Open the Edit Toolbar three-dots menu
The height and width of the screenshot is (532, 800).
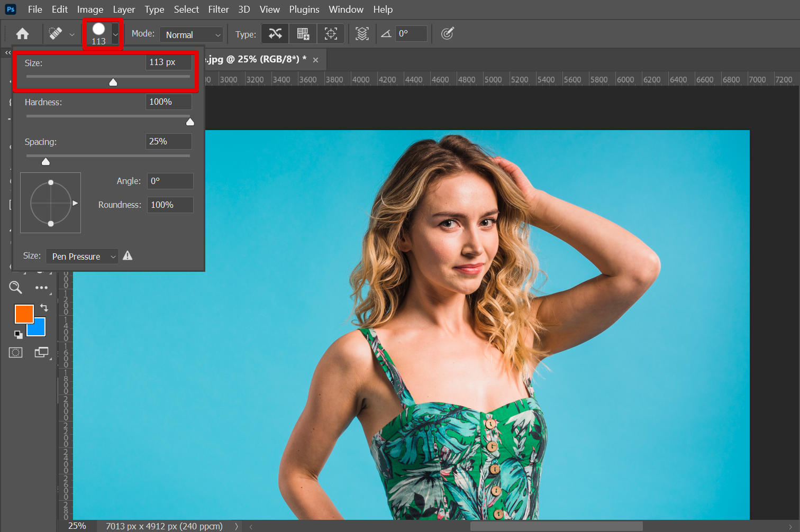pos(41,288)
